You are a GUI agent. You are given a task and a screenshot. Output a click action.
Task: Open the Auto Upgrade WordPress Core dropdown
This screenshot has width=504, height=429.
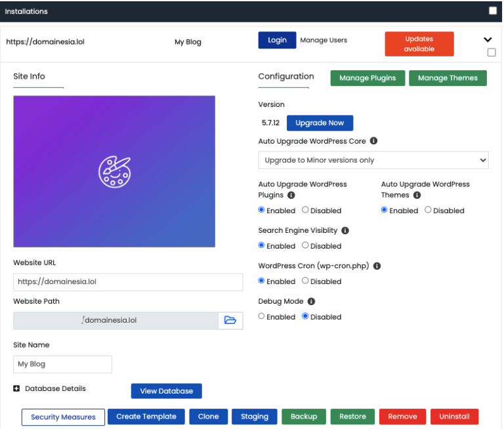pos(373,160)
